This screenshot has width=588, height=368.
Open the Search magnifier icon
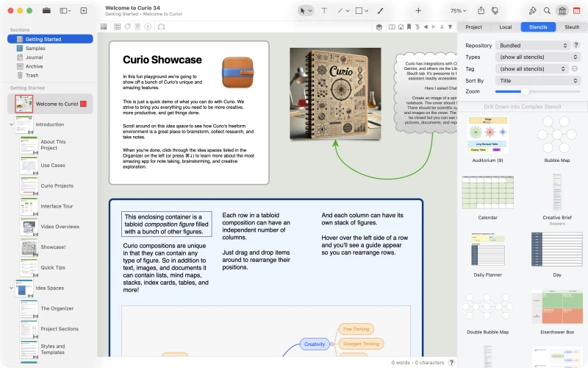547,11
